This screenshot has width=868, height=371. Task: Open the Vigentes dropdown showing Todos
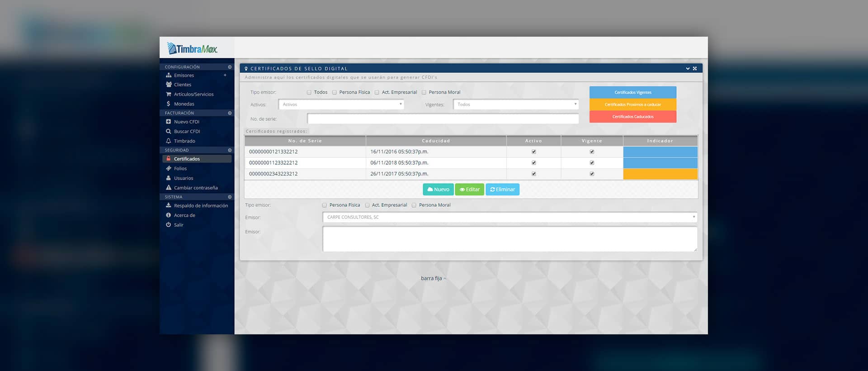click(516, 105)
